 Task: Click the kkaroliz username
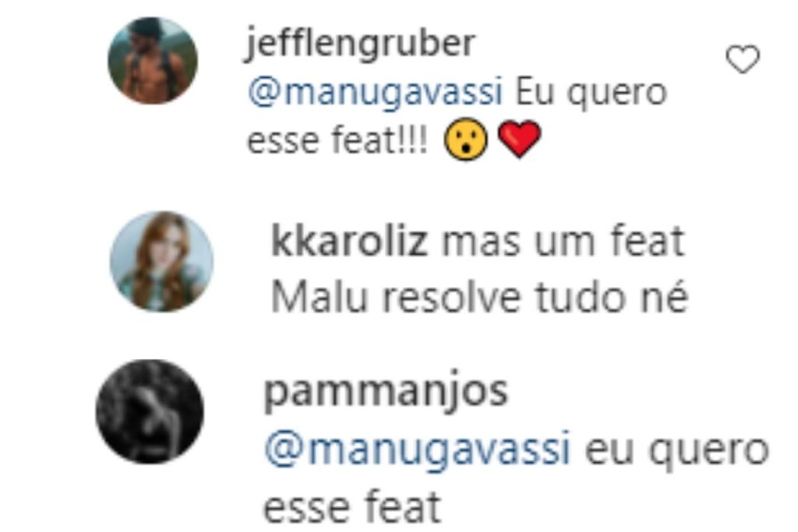349,241
